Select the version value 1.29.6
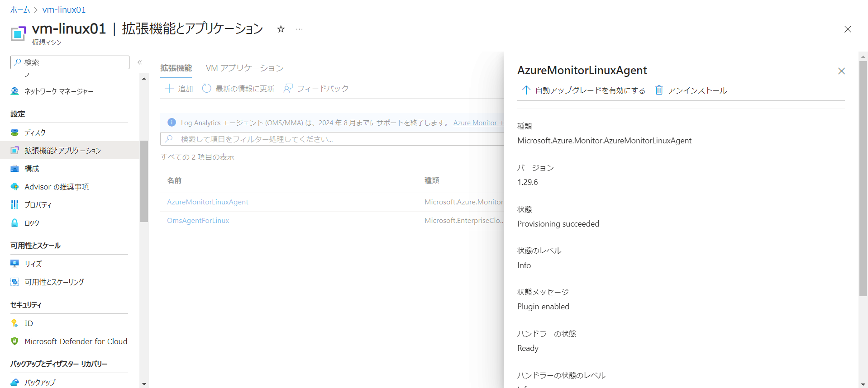 (528, 182)
